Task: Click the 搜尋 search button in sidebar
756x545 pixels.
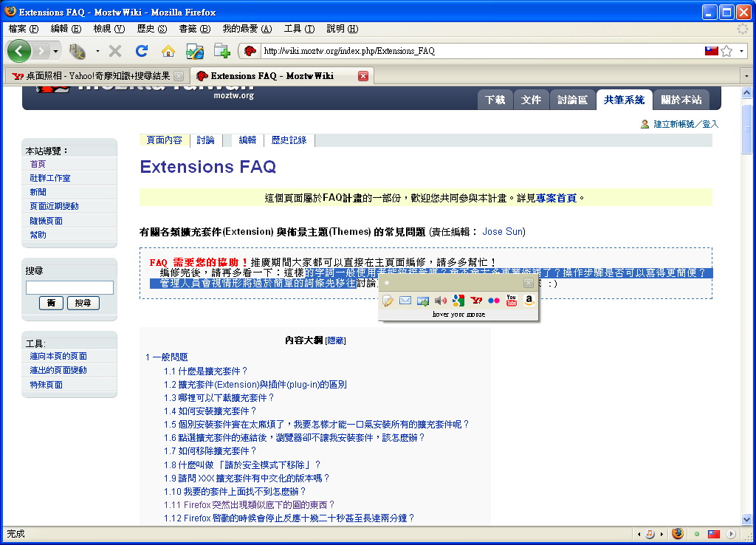Action: click(83, 303)
